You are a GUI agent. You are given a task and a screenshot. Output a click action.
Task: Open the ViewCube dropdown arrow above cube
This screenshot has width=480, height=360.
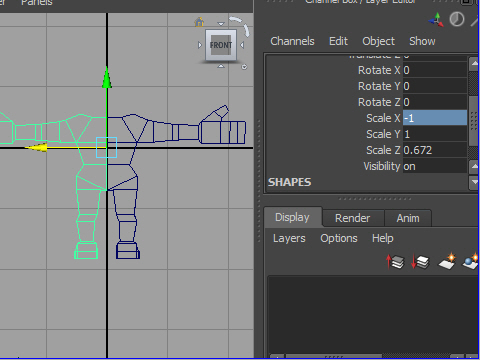221,24
